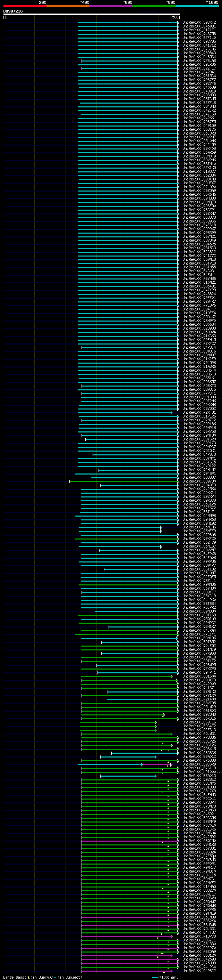Click the cyan =100char. scale line
222x980 pixels.
coord(155,977)
